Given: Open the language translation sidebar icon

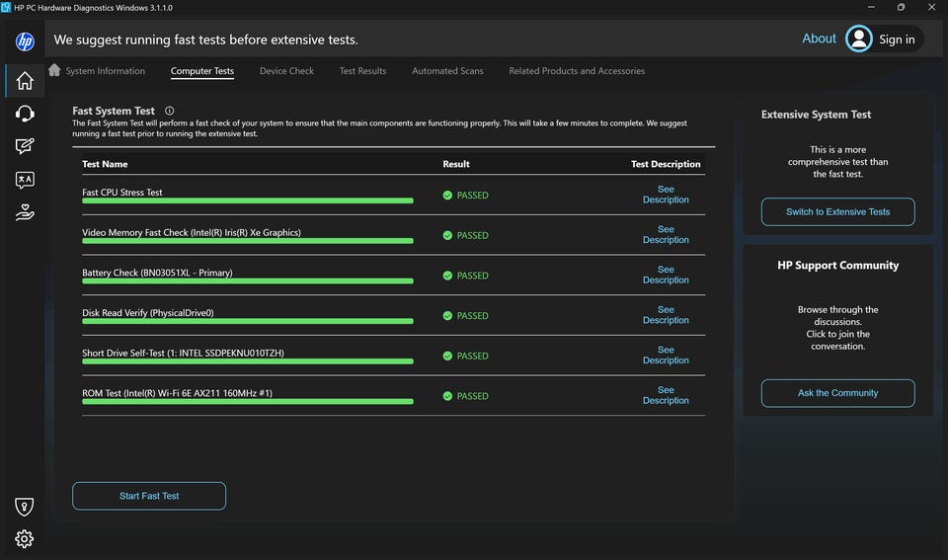Looking at the screenshot, I should (x=25, y=180).
